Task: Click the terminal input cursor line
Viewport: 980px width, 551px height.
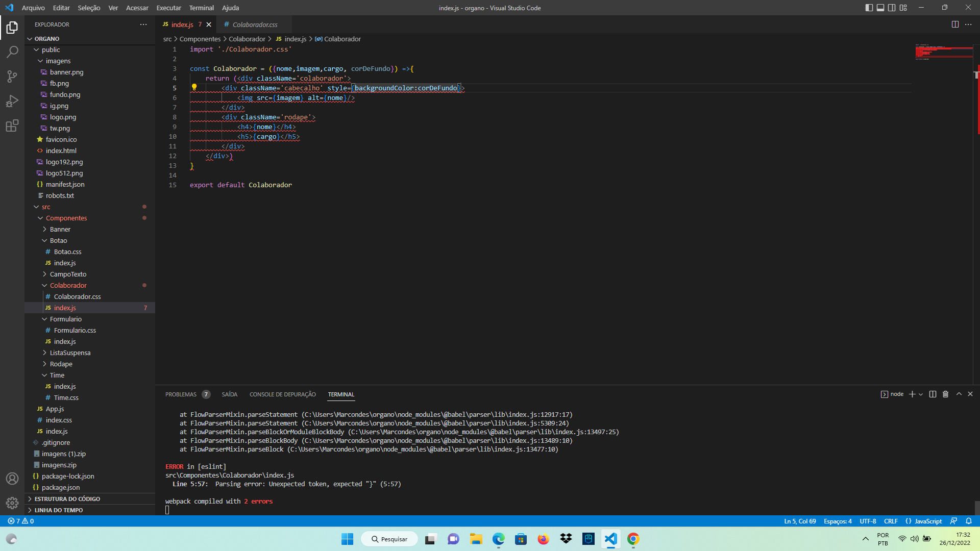Action: [167, 510]
